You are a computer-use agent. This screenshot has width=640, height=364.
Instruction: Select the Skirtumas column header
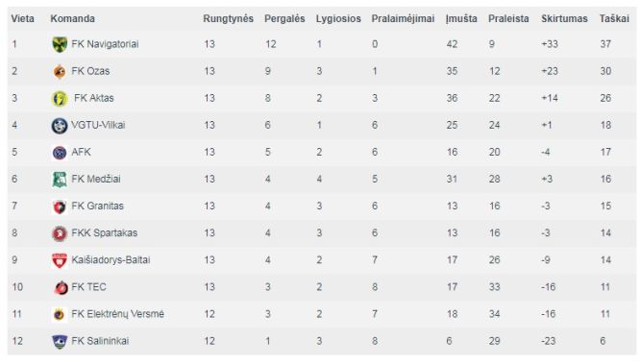(564, 19)
